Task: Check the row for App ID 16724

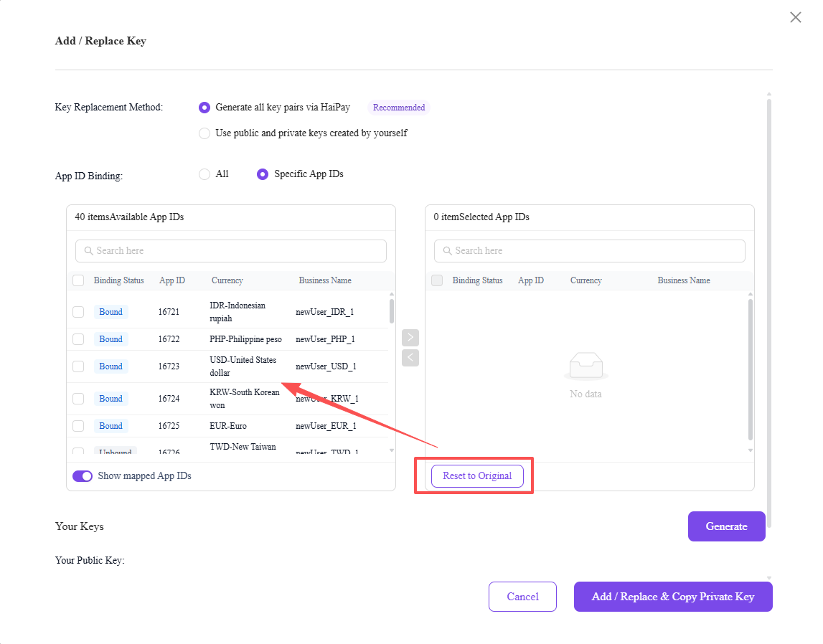Action: (78, 399)
